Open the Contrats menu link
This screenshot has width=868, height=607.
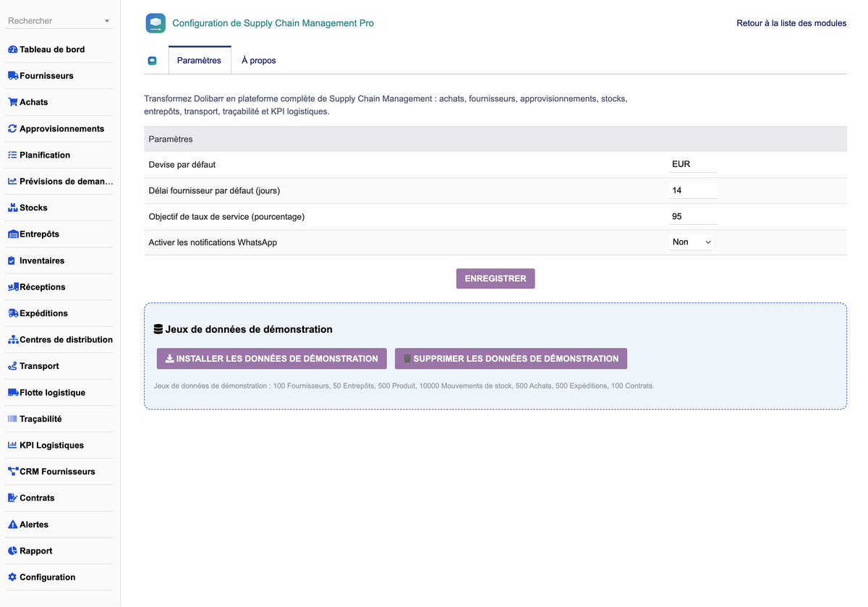tap(37, 498)
